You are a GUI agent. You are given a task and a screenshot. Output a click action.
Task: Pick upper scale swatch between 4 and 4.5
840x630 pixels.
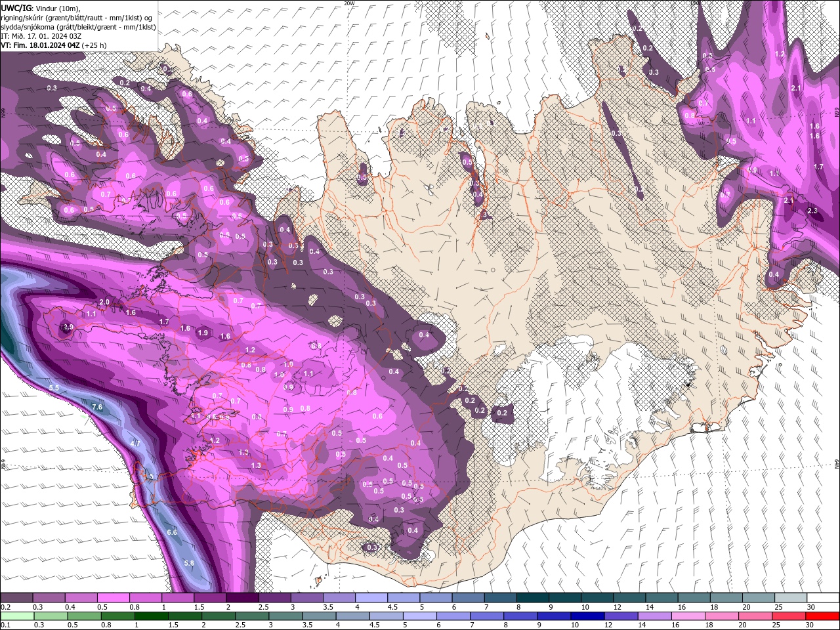coord(371,598)
